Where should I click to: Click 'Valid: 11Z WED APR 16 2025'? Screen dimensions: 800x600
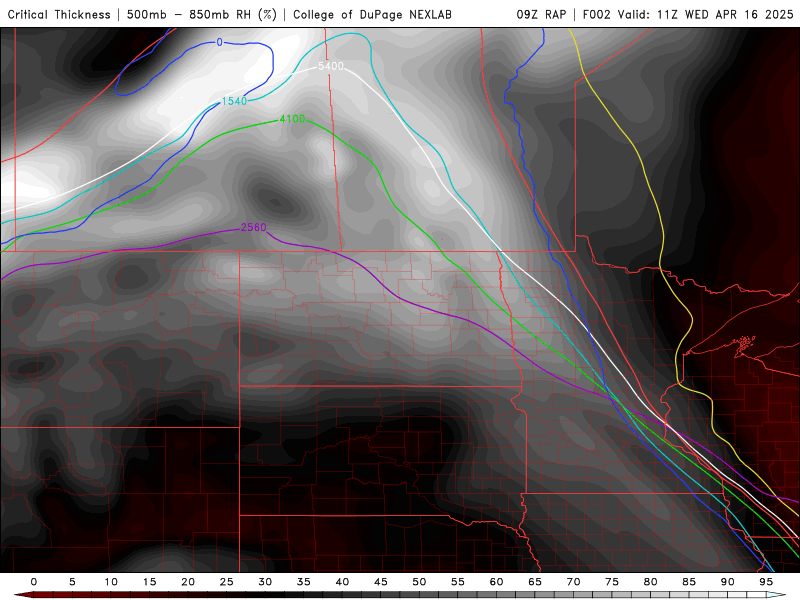(x=705, y=14)
